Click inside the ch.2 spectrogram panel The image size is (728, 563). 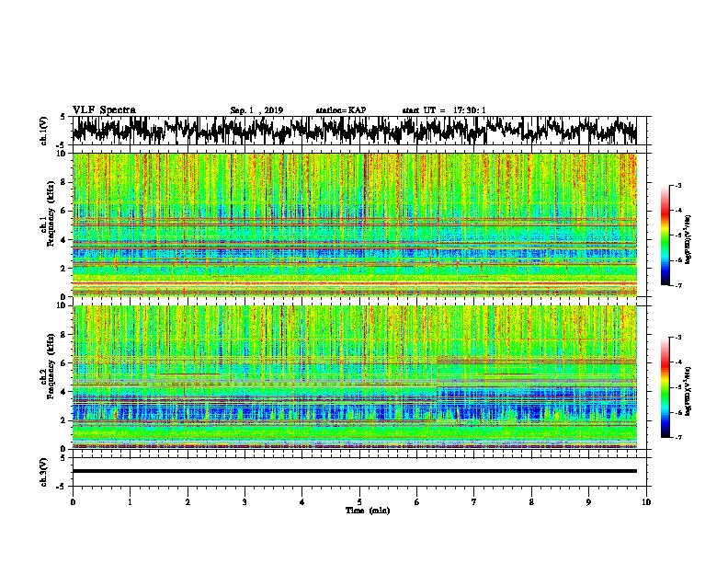pyautogui.click(x=355, y=377)
